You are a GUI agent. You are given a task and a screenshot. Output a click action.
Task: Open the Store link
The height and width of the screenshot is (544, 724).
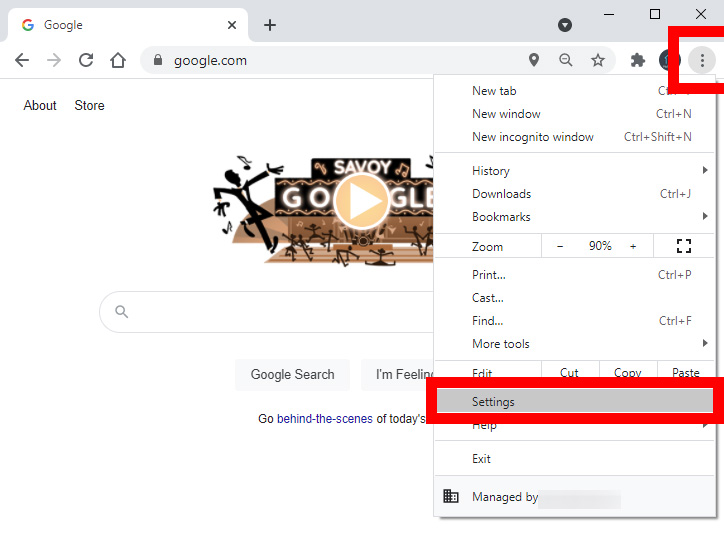click(x=90, y=105)
